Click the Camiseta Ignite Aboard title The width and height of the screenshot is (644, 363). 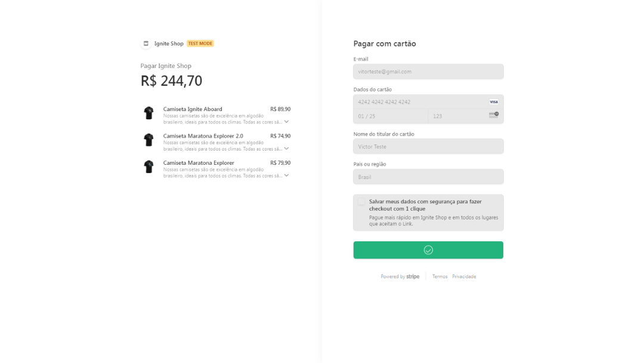pos(193,109)
